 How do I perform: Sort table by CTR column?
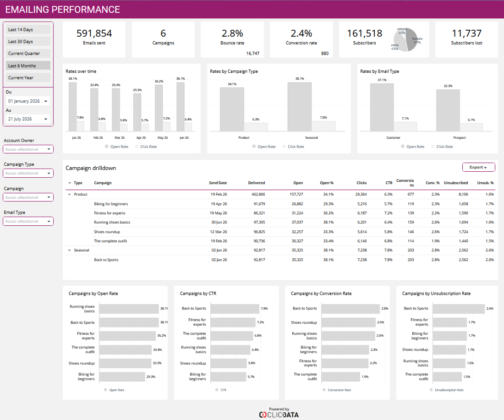tap(389, 183)
